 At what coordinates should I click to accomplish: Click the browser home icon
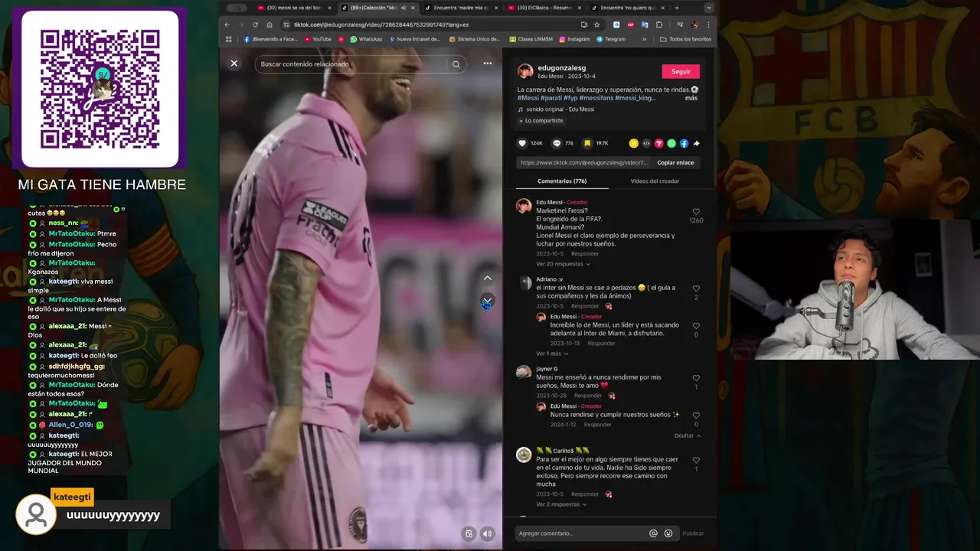click(269, 24)
